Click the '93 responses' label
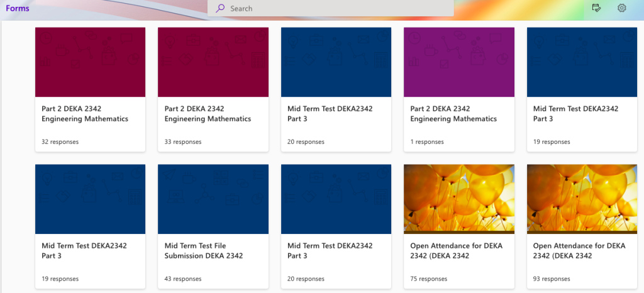This screenshot has height=293, width=644. [x=552, y=279]
